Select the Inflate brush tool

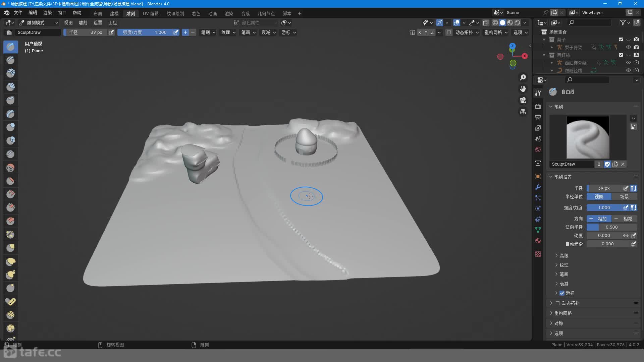[x=10, y=127]
